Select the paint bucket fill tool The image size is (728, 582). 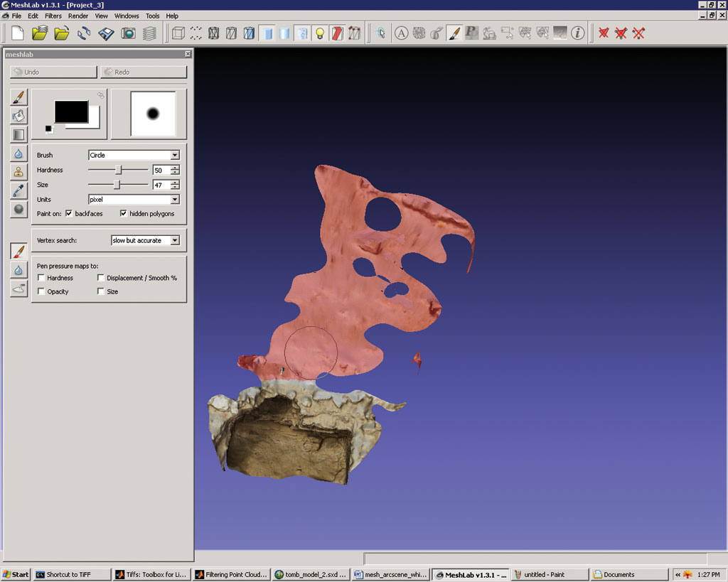18,116
